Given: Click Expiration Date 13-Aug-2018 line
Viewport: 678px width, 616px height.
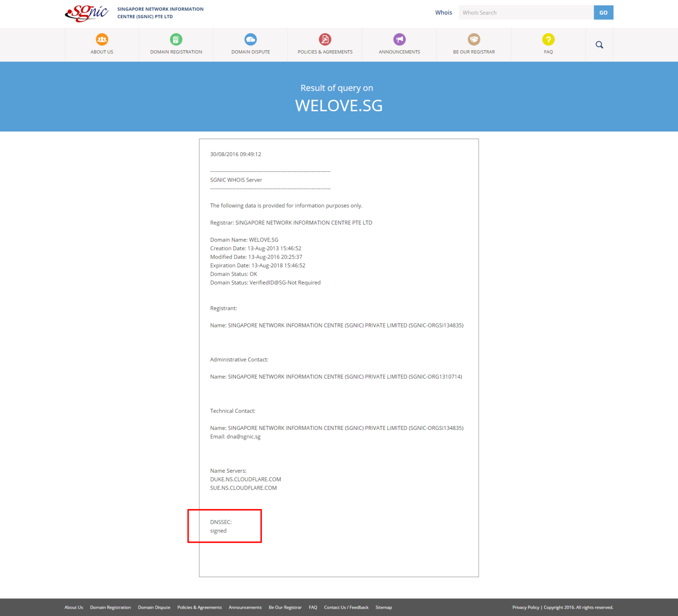Looking at the screenshot, I should coord(258,265).
